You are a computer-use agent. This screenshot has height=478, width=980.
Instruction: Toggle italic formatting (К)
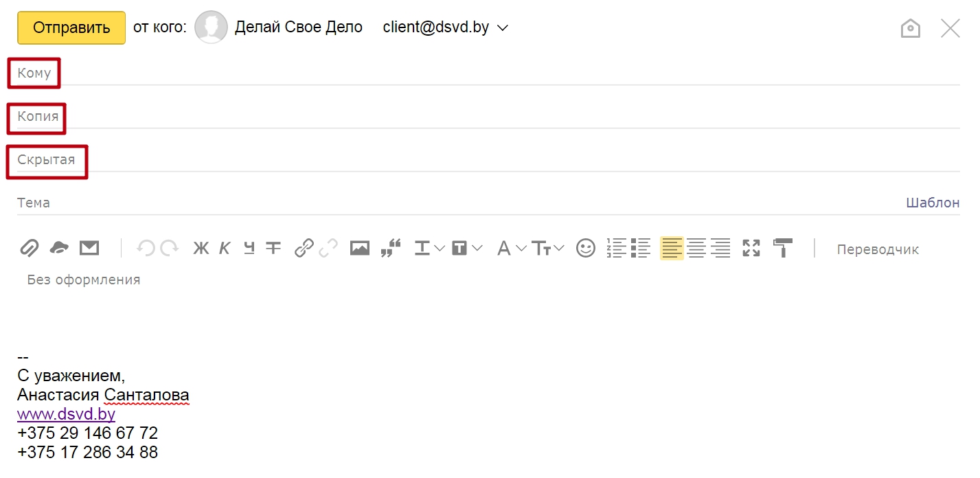point(225,249)
